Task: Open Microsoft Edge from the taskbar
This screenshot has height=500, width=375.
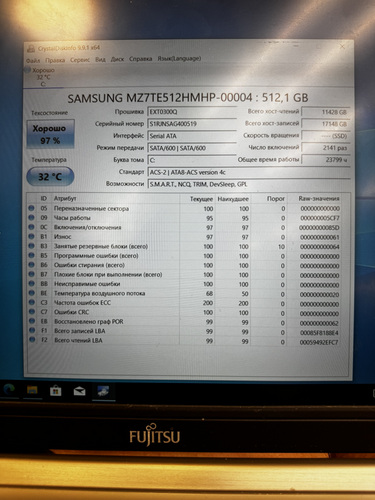Action: (9, 389)
